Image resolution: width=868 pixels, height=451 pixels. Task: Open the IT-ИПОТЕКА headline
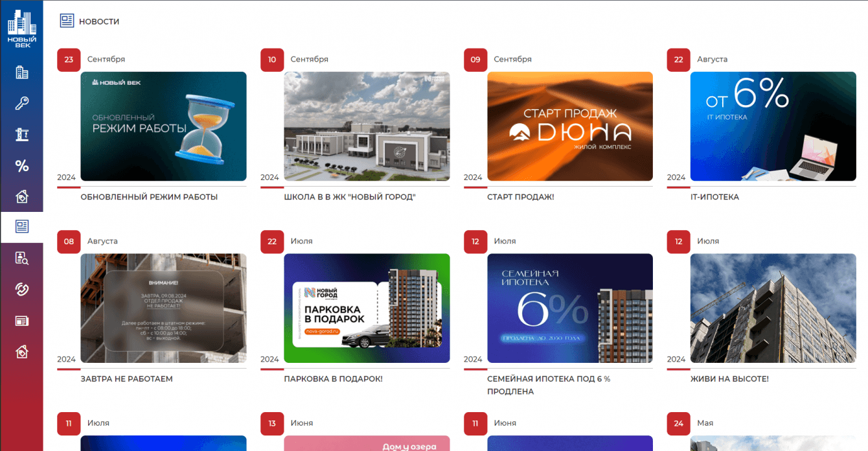(714, 197)
